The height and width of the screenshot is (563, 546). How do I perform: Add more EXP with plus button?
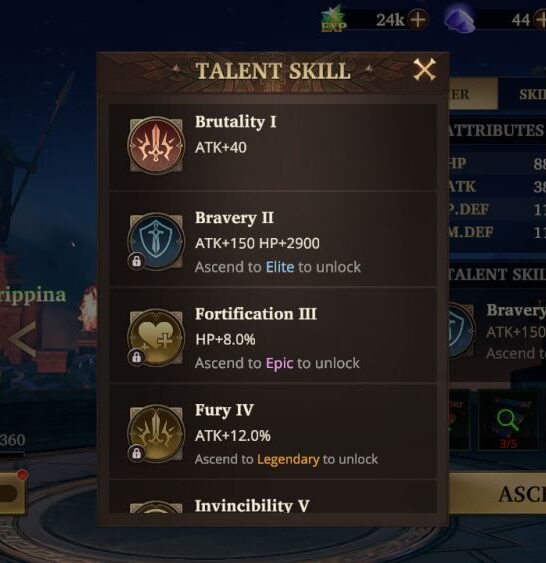418,19
